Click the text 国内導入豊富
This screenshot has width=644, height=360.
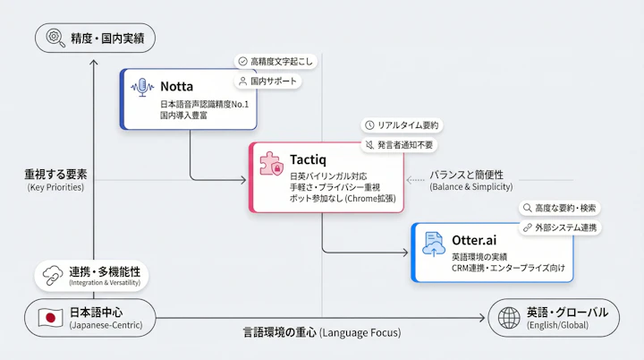183,116
